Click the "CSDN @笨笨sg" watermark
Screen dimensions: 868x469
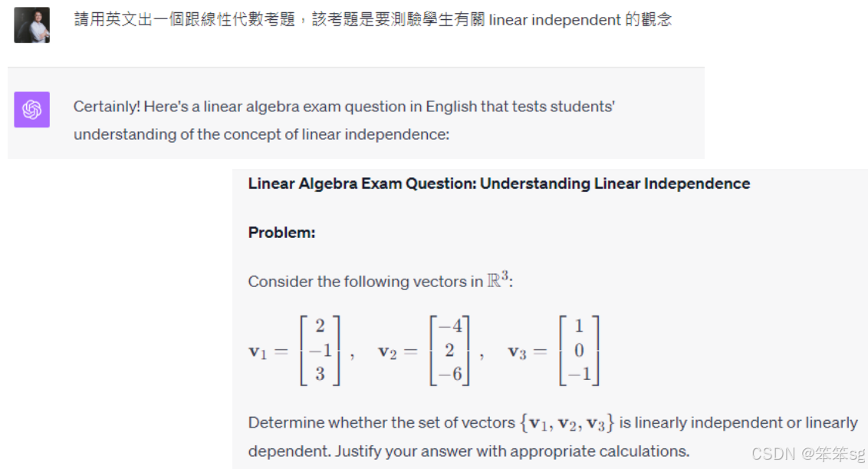coord(808,454)
